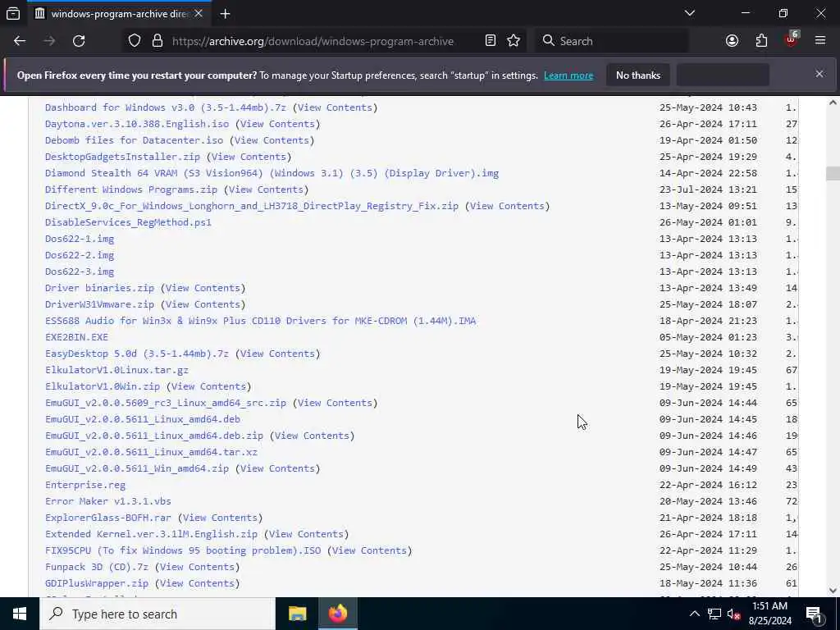Open the taskbar clock and date
This screenshot has height=630, width=840.
tap(769, 614)
